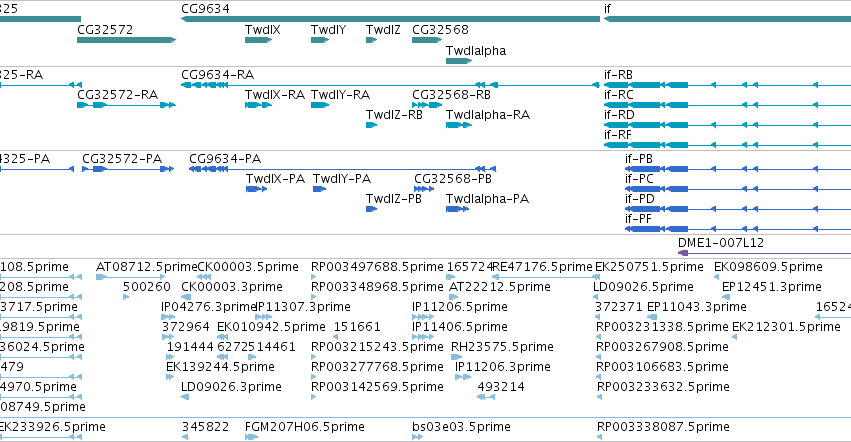Click the CG32568 gene label
The height and width of the screenshot is (442, 851).
(440, 29)
